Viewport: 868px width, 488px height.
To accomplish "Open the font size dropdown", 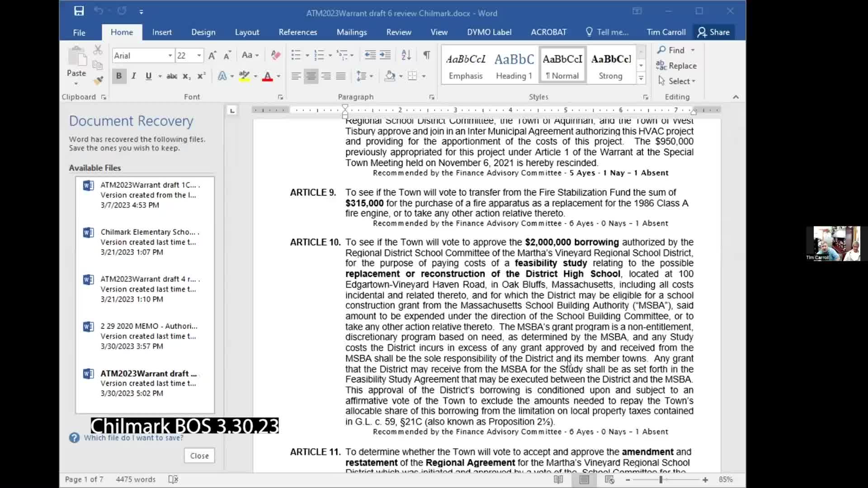I will pos(199,56).
